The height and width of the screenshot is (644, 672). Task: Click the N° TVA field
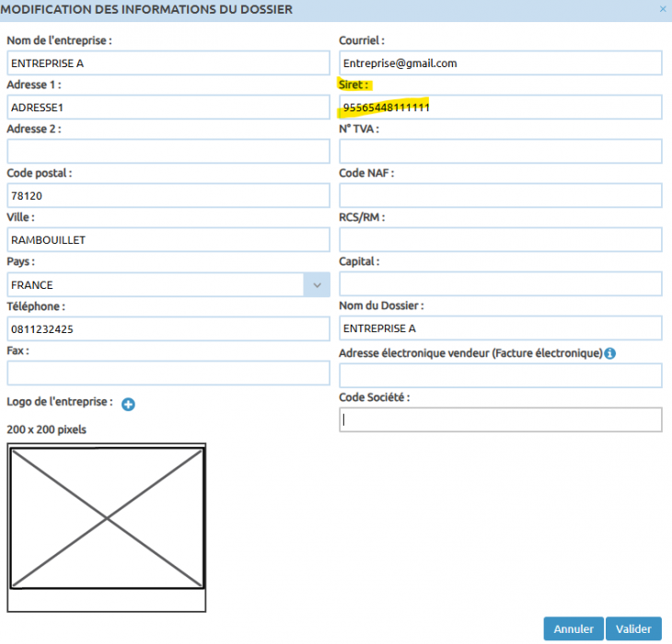tap(501, 151)
